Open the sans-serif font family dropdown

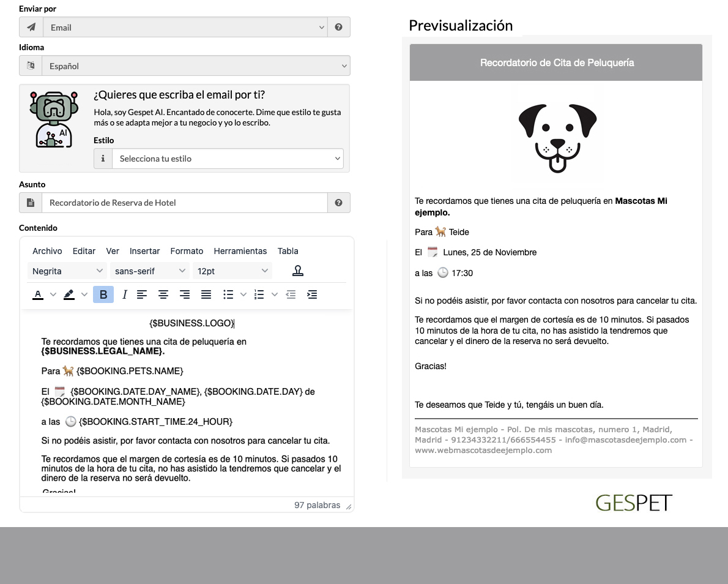(x=149, y=271)
